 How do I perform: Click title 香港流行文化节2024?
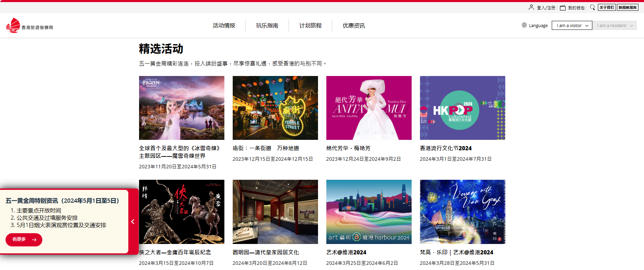pyautogui.click(x=446, y=148)
